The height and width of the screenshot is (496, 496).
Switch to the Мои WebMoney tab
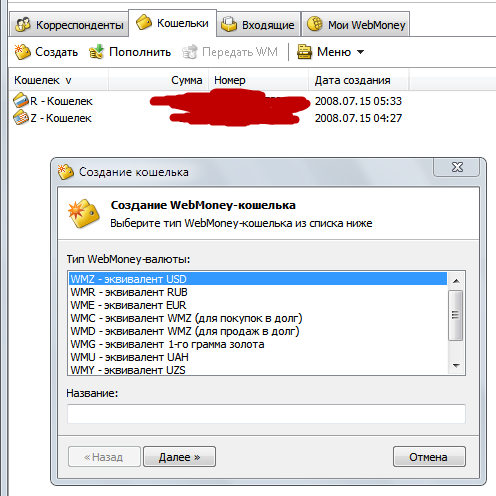pyautogui.click(x=356, y=24)
